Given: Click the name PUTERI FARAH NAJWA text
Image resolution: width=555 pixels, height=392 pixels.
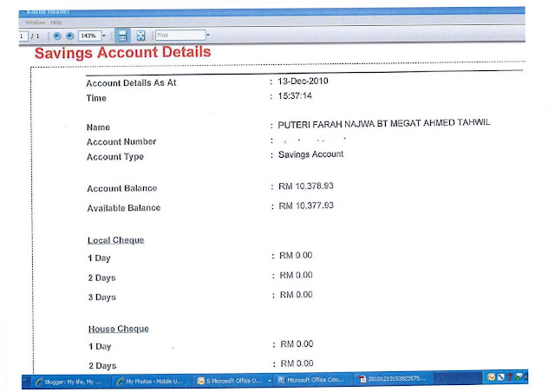Looking at the screenshot, I should pyautogui.click(x=384, y=124).
